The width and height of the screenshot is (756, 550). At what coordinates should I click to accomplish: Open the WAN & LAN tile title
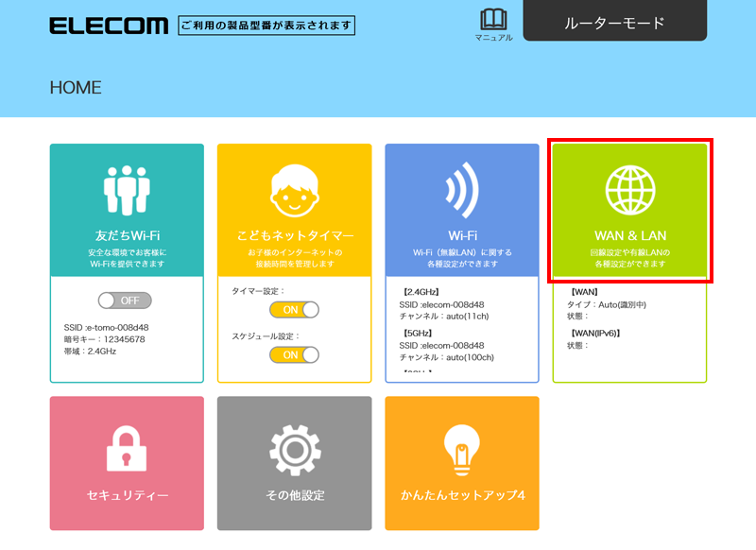pos(630,235)
